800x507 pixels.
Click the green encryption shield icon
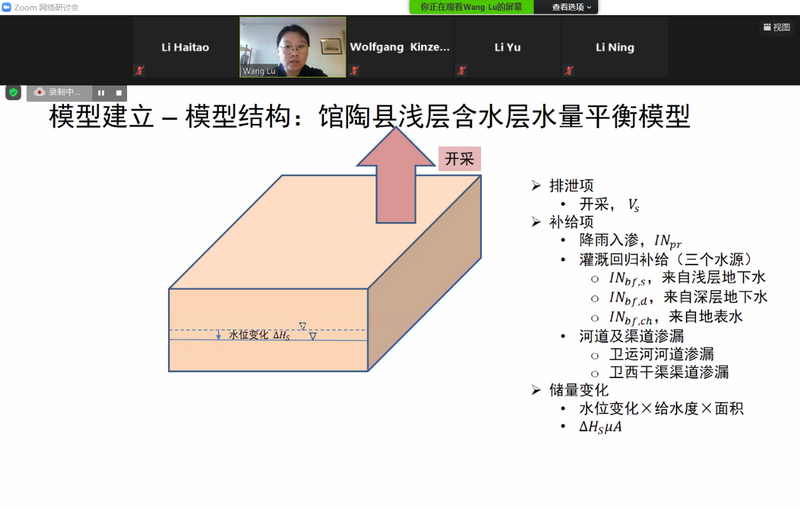[x=13, y=92]
